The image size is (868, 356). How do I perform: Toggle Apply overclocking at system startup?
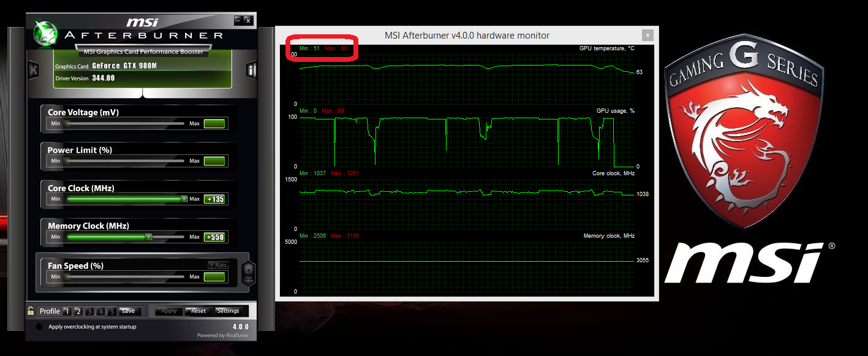coord(39,327)
